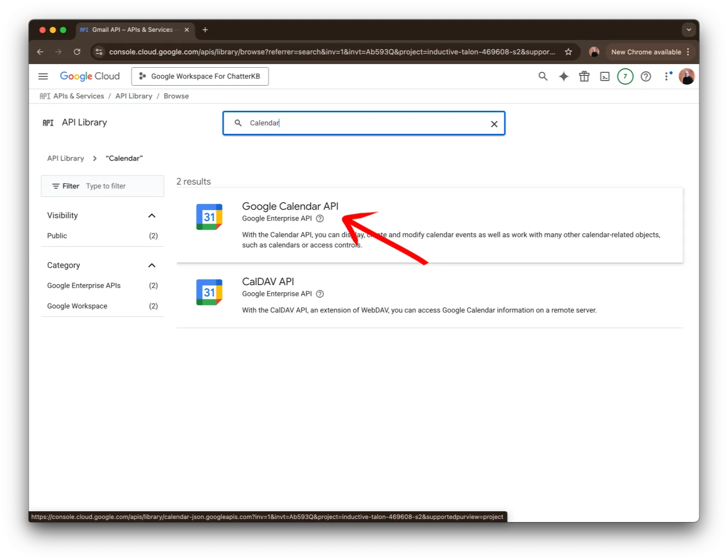Reload the page with the refresh icon

point(77,52)
